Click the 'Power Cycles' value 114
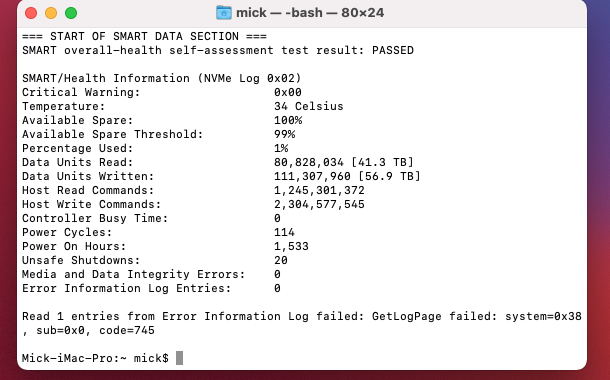This screenshot has width=610, height=380. [x=284, y=232]
